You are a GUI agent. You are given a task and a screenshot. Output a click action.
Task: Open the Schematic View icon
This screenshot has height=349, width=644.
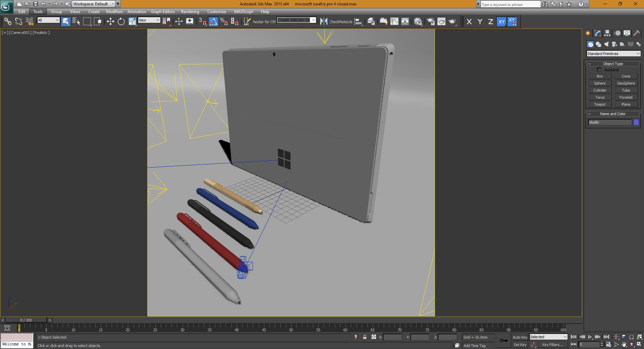pyautogui.click(x=405, y=21)
